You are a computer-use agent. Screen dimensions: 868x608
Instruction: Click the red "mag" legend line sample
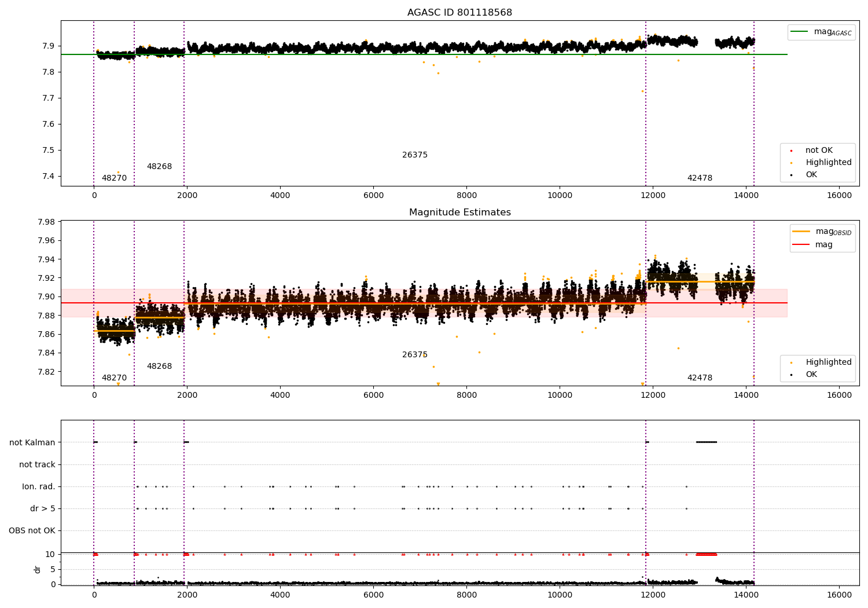pos(801,244)
